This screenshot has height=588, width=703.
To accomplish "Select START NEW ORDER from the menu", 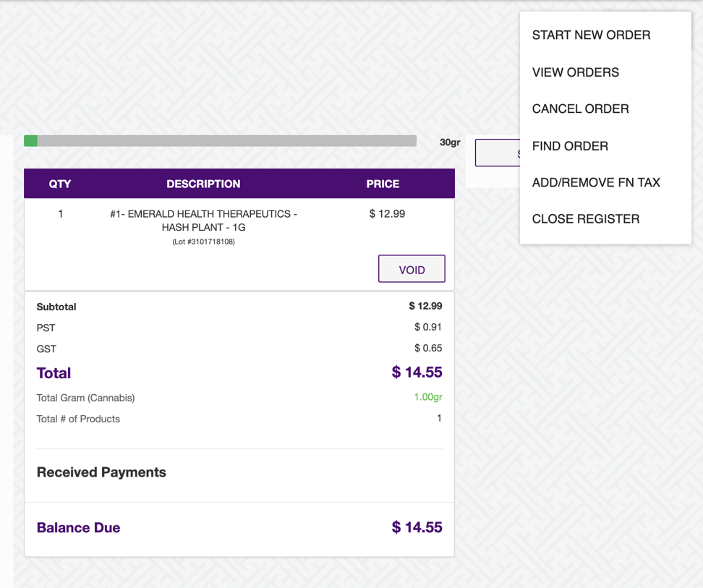I will point(591,35).
